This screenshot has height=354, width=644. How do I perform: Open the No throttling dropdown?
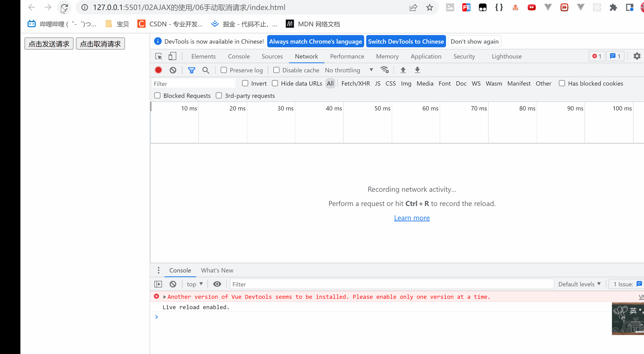point(349,70)
